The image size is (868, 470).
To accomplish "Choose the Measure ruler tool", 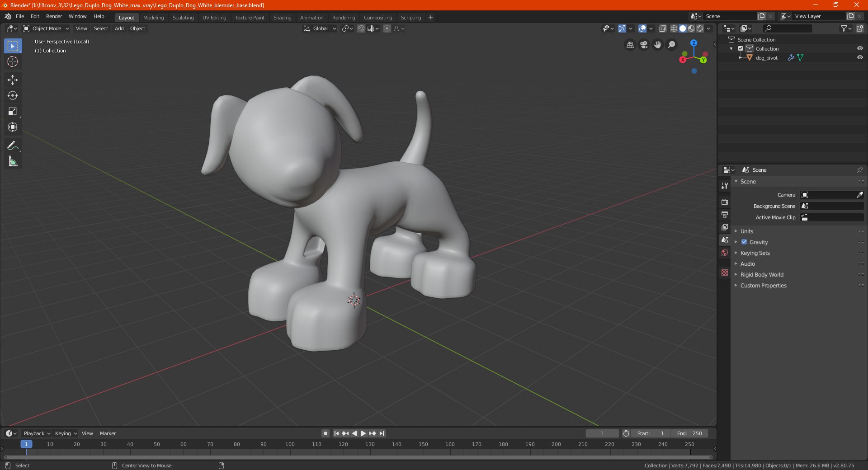I will (13, 161).
